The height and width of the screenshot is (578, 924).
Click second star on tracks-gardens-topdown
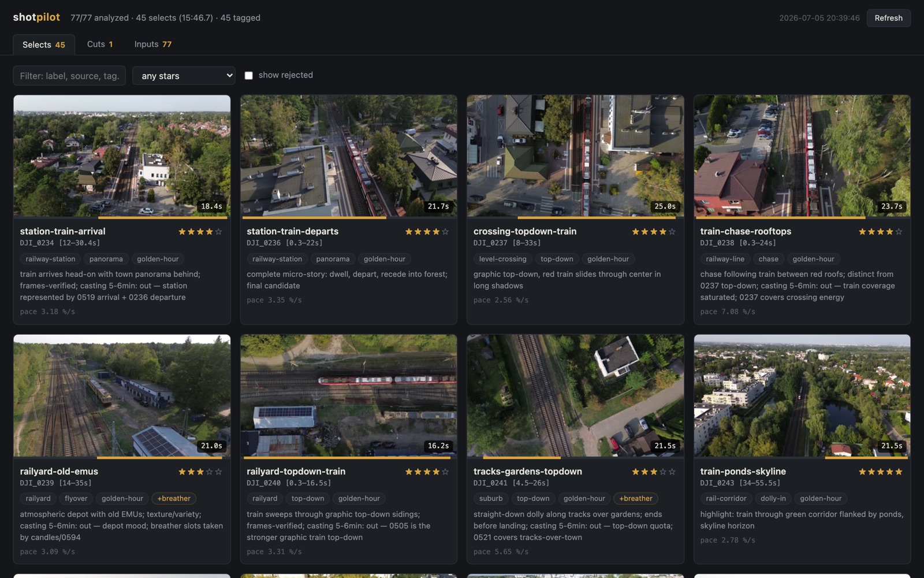click(x=645, y=472)
